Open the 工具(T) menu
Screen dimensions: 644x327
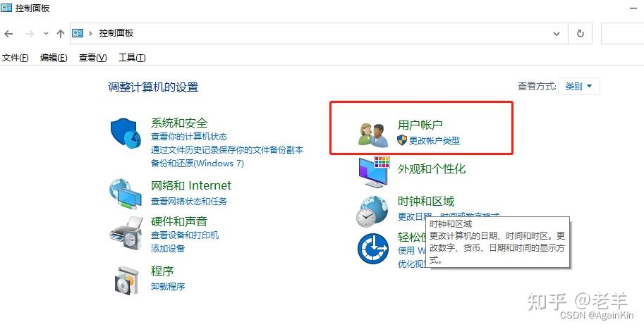pos(132,58)
